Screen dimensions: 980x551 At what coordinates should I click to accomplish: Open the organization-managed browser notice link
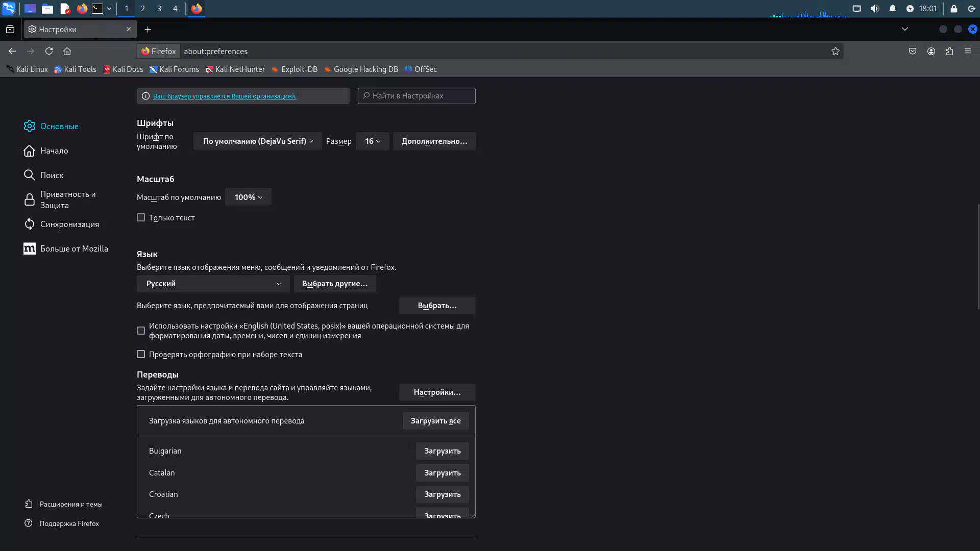pos(225,96)
